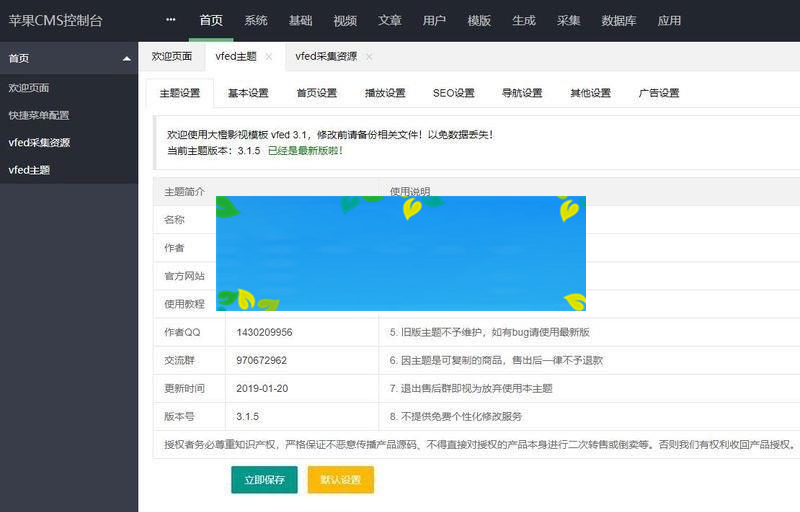Open the 视频 top menu
800x512 pixels.
345,20
